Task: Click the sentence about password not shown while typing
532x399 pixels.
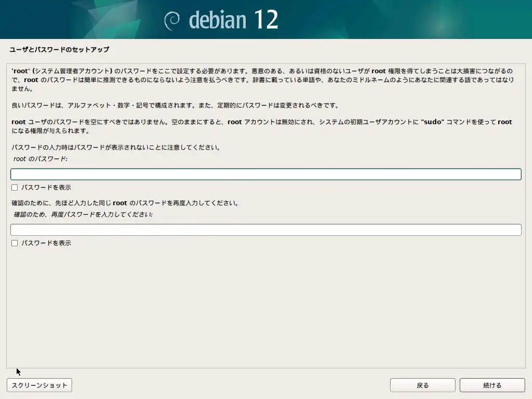Action: click(x=116, y=147)
